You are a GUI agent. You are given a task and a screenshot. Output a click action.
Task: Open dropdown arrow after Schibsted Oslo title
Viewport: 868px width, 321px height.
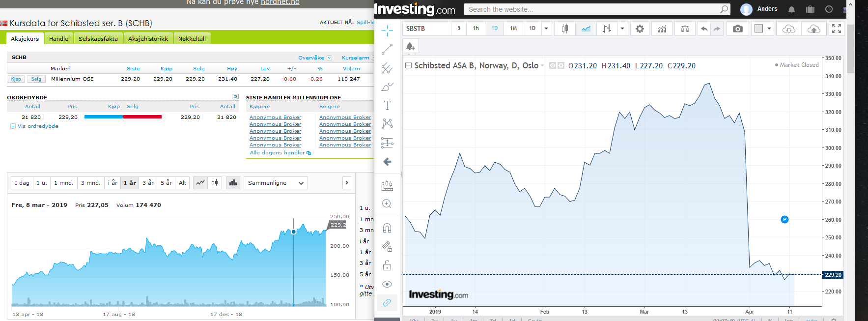click(x=542, y=66)
